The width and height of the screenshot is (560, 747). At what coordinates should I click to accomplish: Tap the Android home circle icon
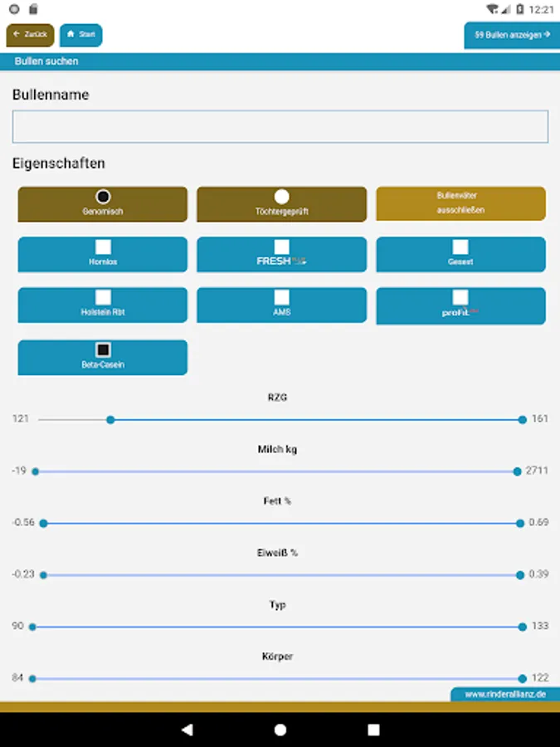[x=280, y=730]
